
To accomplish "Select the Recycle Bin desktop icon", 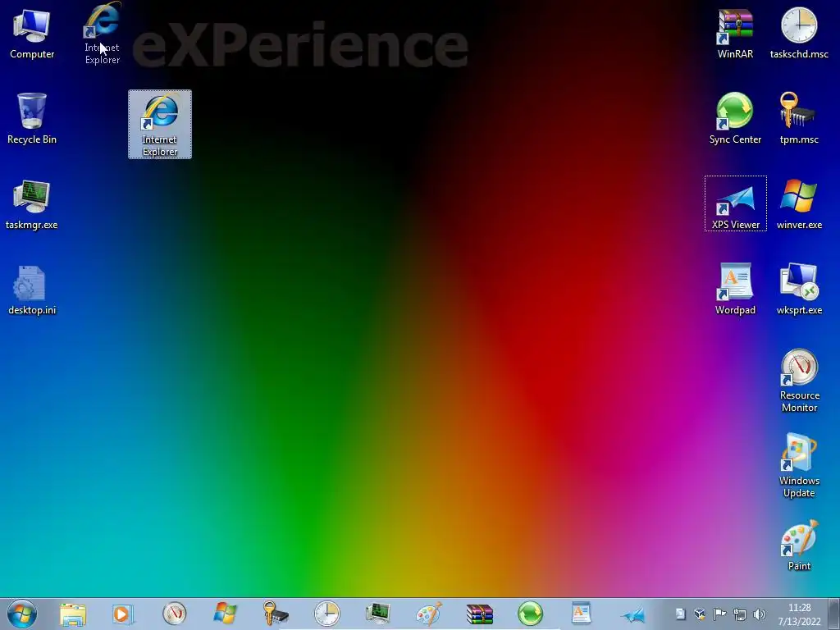I will point(32,118).
